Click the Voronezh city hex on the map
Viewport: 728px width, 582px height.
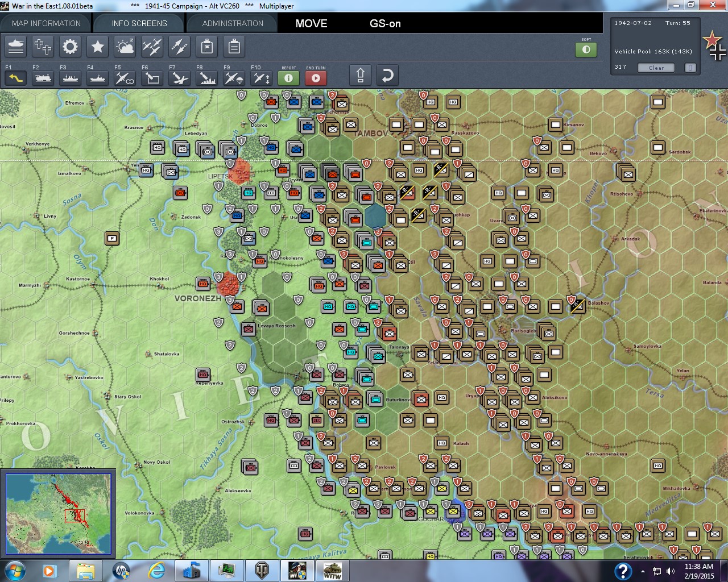[x=229, y=284]
